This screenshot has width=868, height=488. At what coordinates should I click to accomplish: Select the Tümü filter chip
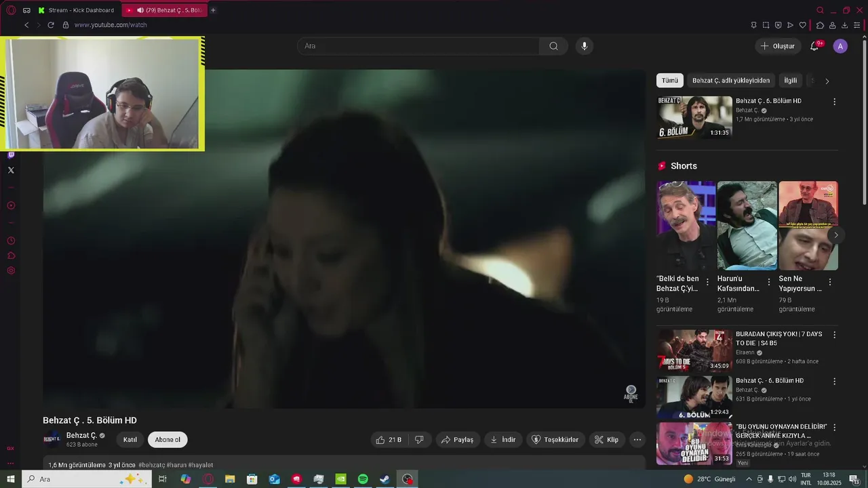(x=670, y=81)
